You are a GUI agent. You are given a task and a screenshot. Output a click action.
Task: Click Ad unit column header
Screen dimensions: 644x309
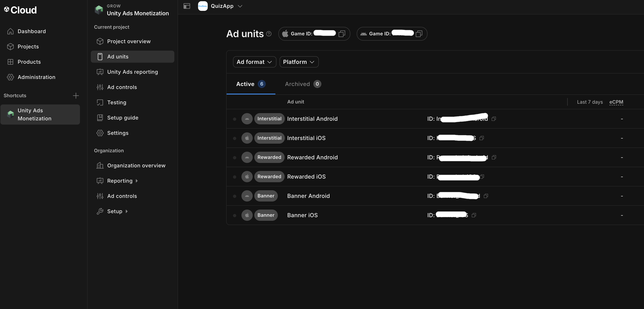(295, 102)
